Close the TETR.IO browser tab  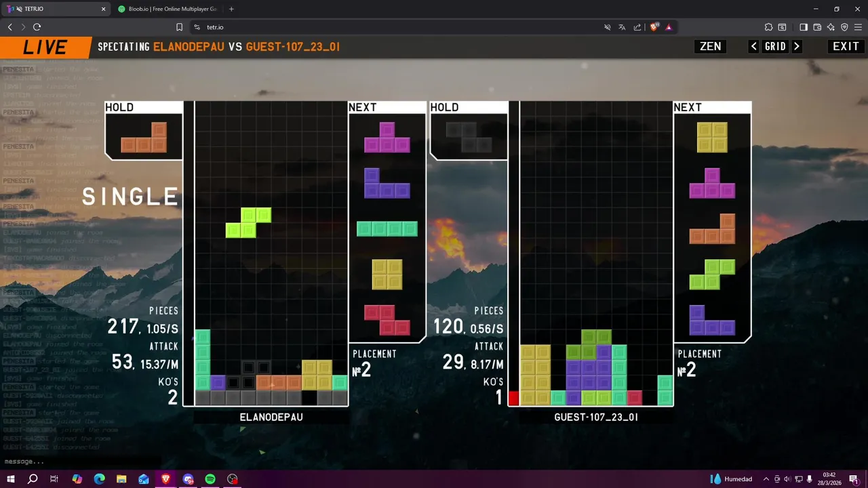pyautogui.click(x=104, y=9)
